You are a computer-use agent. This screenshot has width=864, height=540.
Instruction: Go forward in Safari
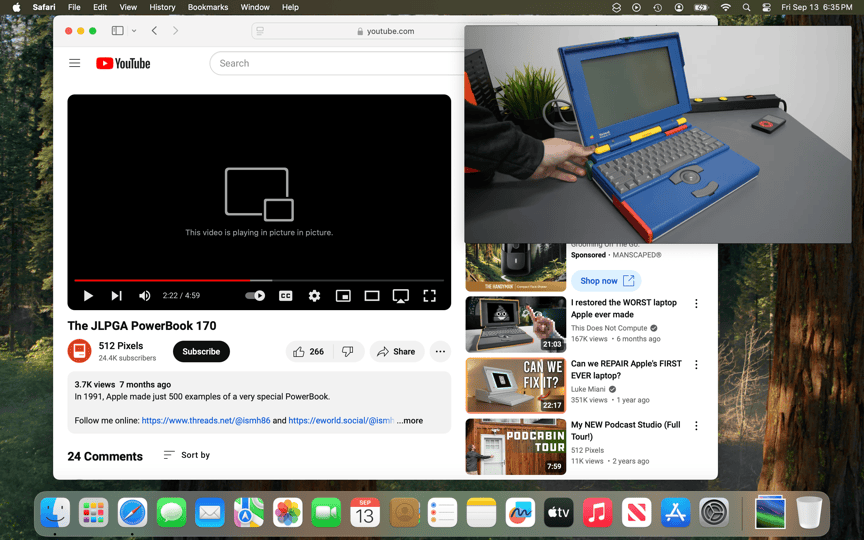click(175, 31)
